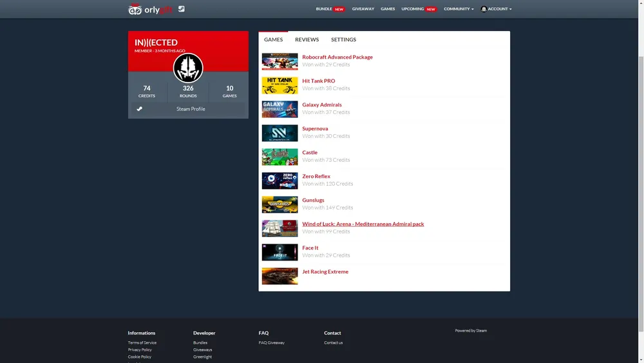Select the Games tab in profile
Viewport: 644px width, 363px height.
[273, 40]
